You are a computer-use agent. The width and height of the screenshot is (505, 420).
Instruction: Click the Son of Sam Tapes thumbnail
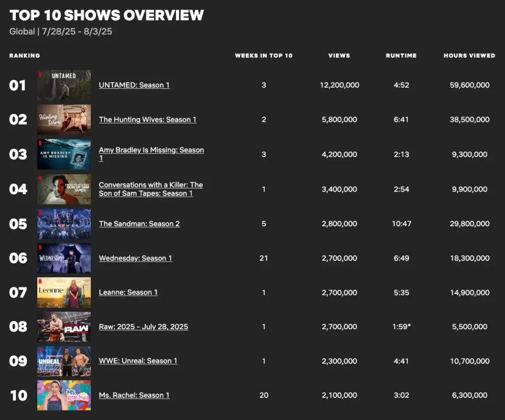click(x=64, y=189)
